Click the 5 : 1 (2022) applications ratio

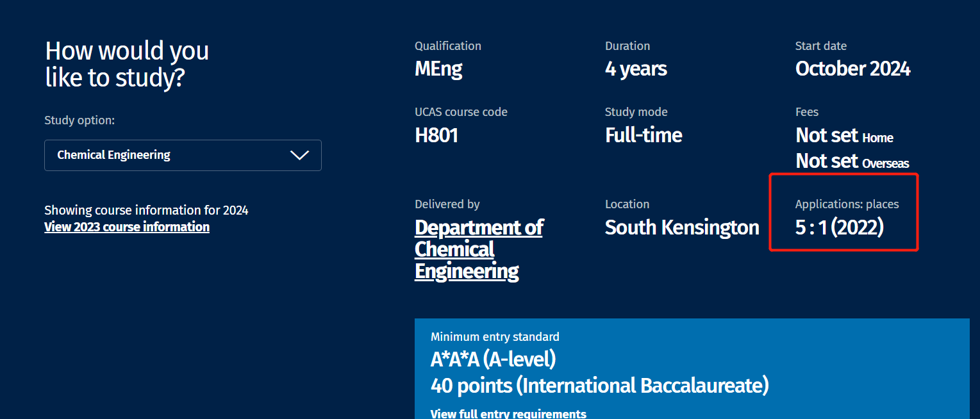[x=840, y=227]
